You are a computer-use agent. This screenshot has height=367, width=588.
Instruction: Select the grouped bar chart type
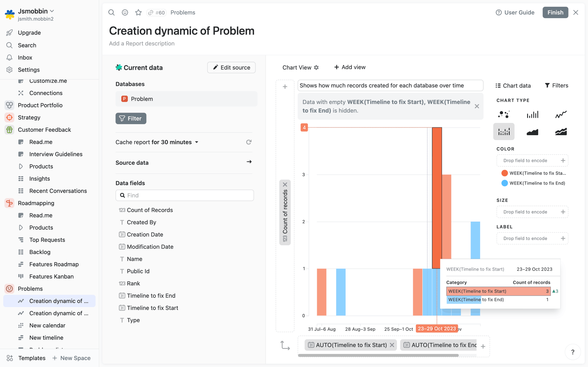(x=503, y=132)
